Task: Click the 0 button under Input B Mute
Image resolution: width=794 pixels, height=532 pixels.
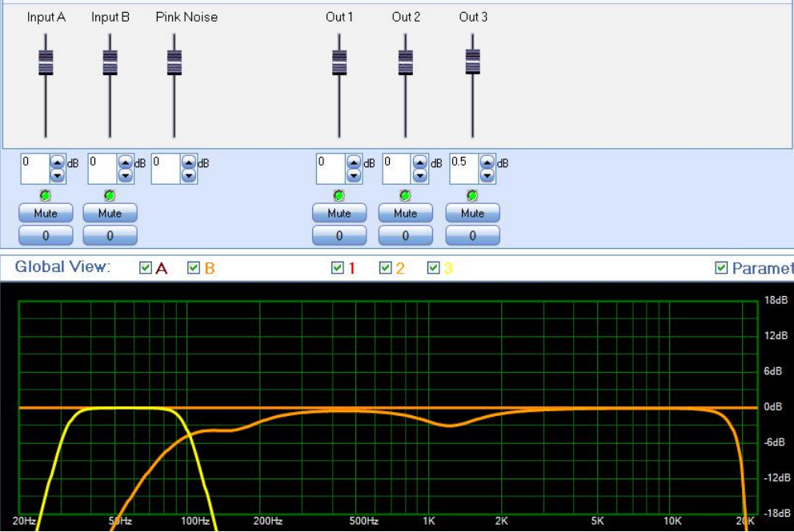Action: click(110, 235)
